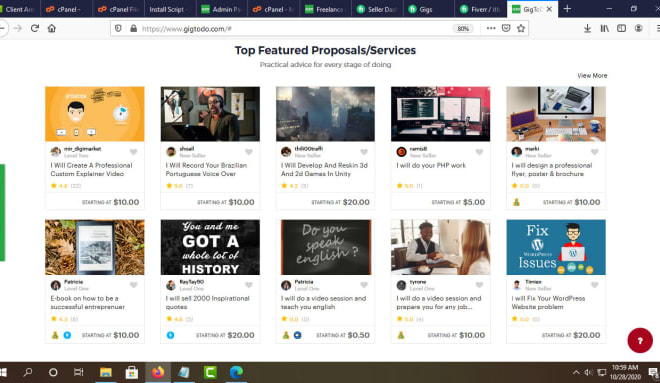Screen dimensions: 660x383
Task: Open File Explorer from taskbar
Action: point(106,372)
